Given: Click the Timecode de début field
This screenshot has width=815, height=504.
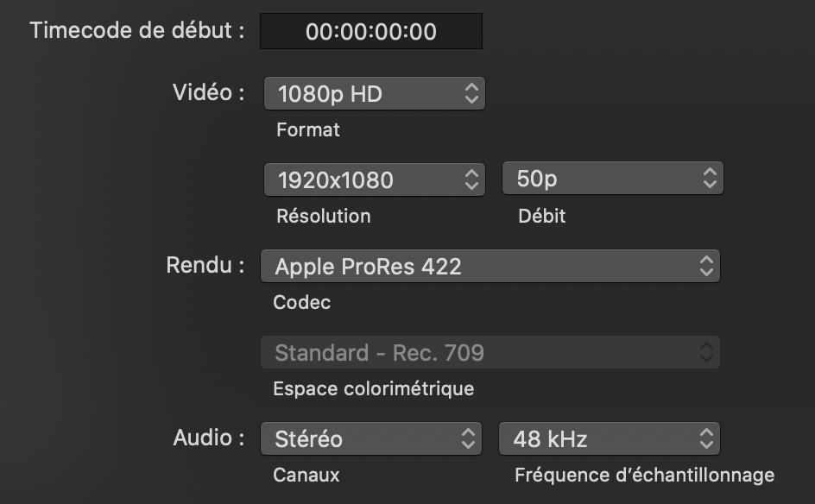Looking at the screenshot, I should [x=371, y=32].
